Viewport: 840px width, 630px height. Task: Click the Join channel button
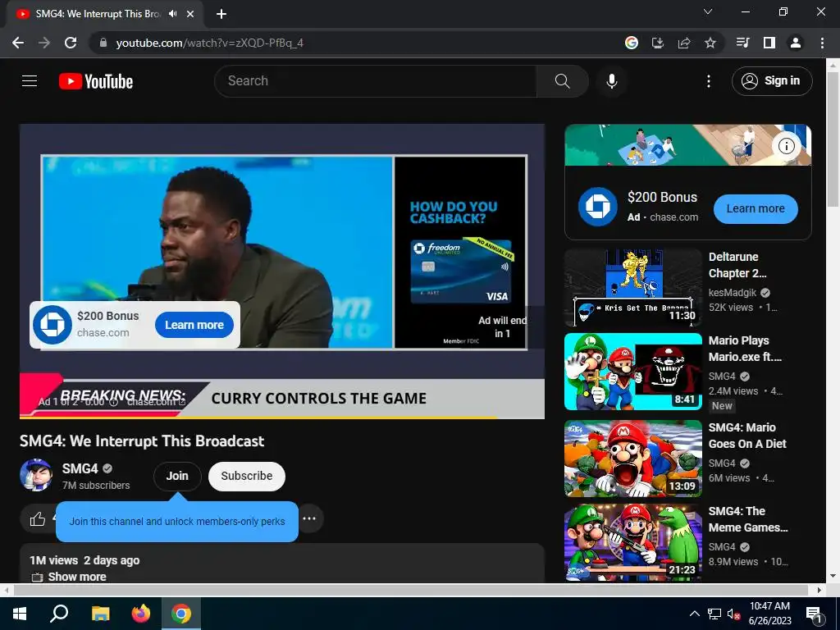(x=177, y=476)
